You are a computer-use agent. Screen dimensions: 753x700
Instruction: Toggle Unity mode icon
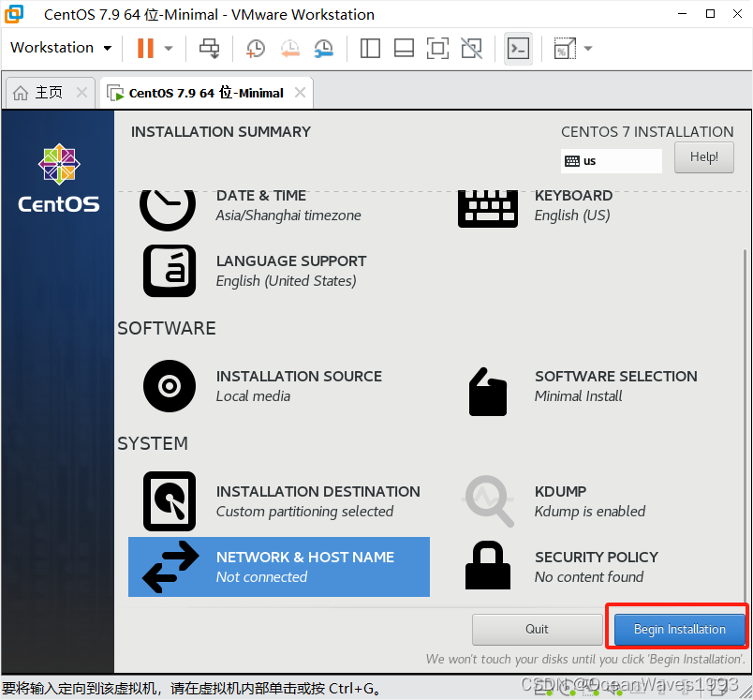click(x=472, y=48)
